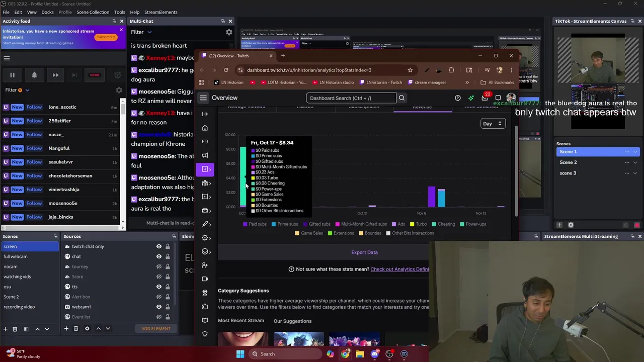
Task: Open Activity feed hamburger menu
Action: pos(7,58)
